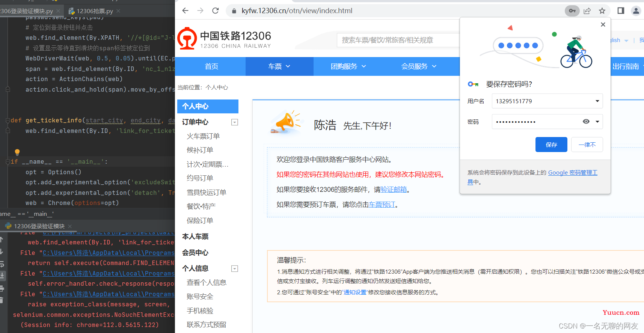Viewport: 644px width, 333px height.
Task: Open 本人车票 in sidebar
Action: click(195, 237)
